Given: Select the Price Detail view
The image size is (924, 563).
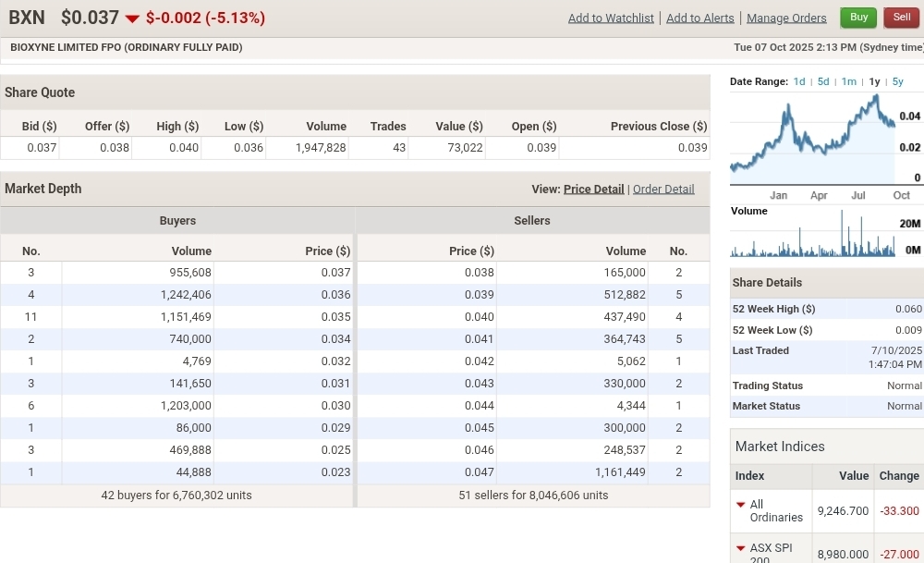Looking at the screenshot, I should click(x=593, y=190).
